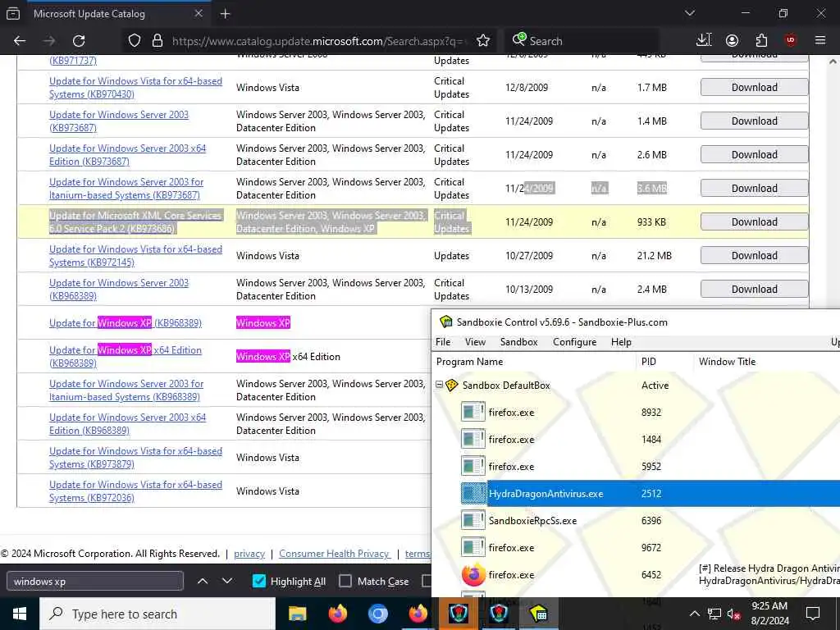The image size is (840, 630).
Task: Open the network tray icon
Action: click(x=714, y=614)
